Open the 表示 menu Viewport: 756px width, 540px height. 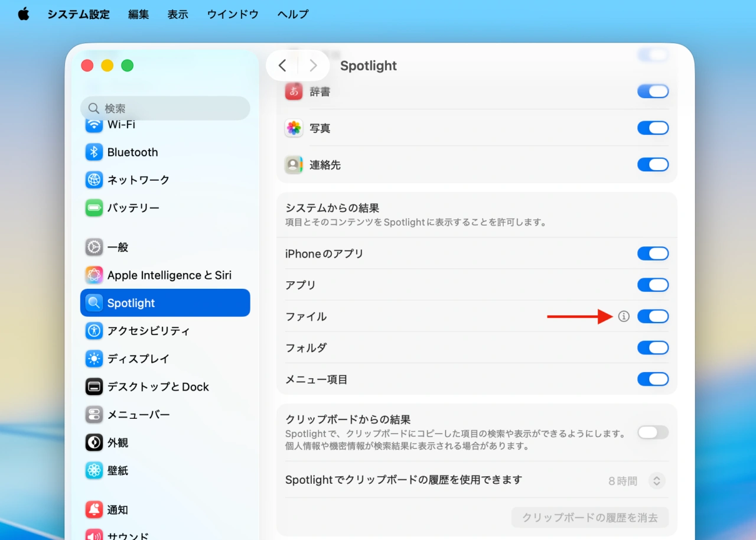tap(177, 14)
